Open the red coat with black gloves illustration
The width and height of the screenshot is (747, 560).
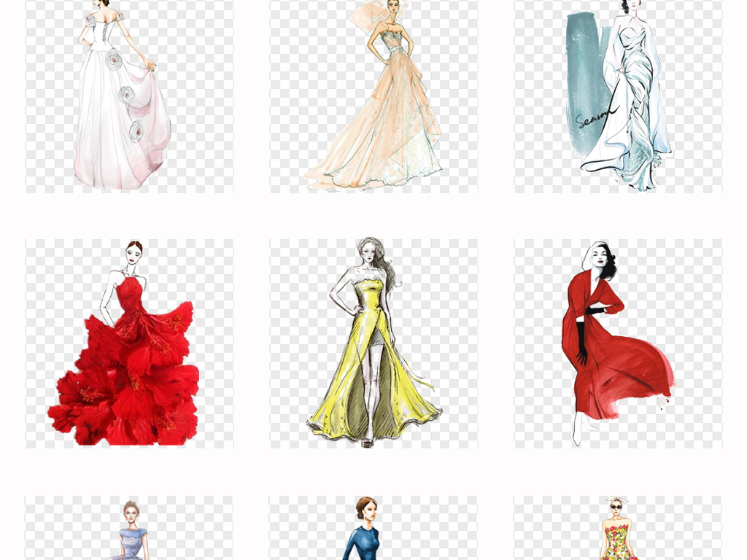[619, 343]
